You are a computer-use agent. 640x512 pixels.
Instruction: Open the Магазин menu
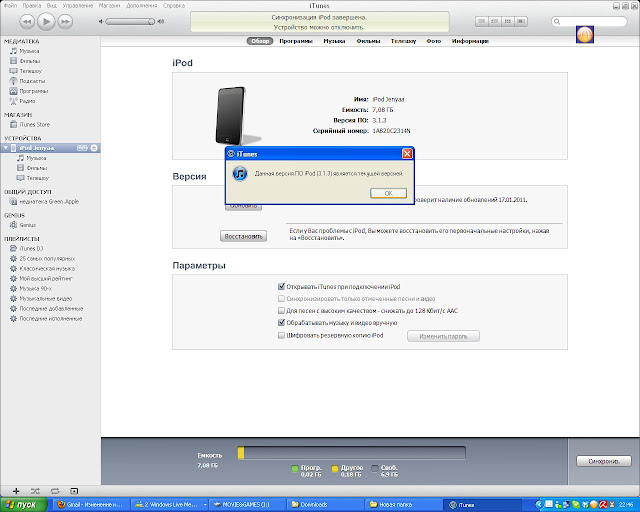(x=109, y=6)
